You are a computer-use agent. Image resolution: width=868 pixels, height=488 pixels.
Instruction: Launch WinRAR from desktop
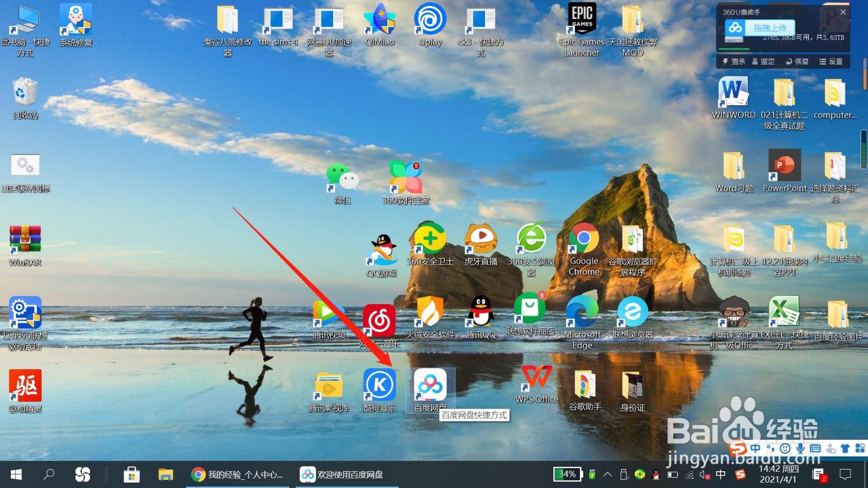click(x=25, y=246)
